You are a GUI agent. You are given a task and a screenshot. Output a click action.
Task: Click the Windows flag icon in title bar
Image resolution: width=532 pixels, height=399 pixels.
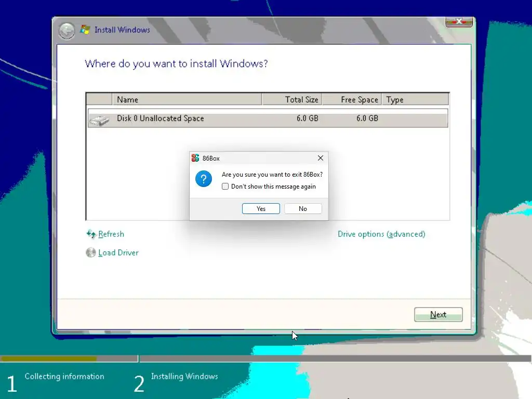(x=85, y=30)
